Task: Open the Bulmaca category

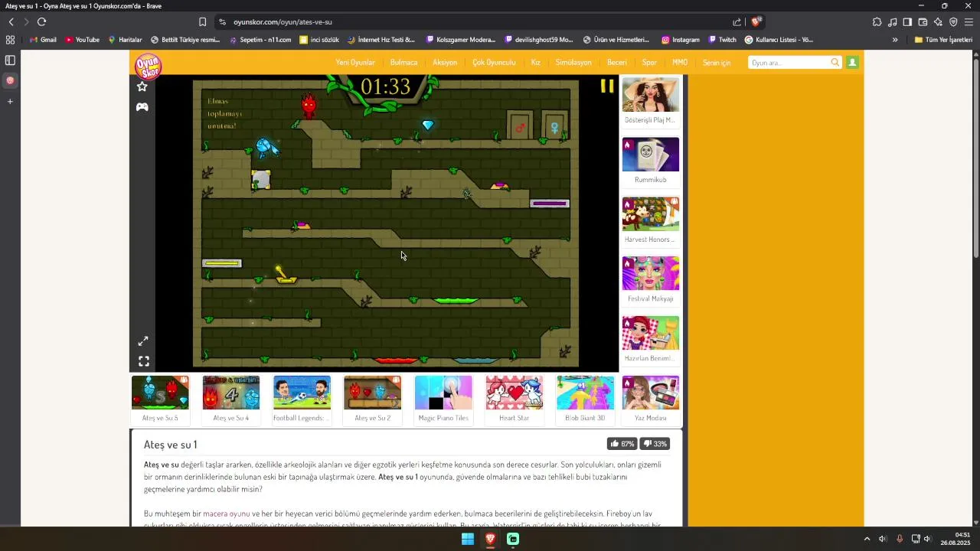Action: coord(403,63)
